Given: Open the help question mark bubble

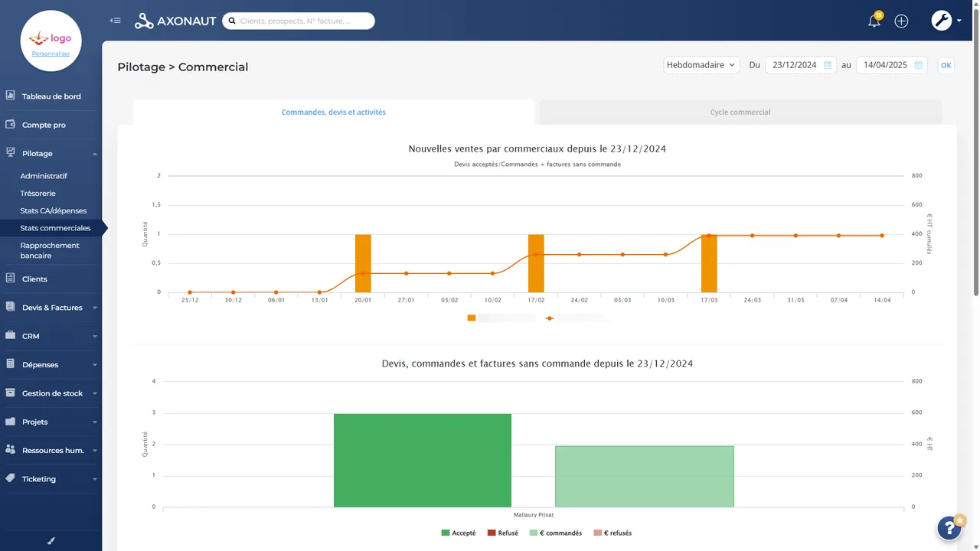Looking at the screenshot, I should pos(949,527).
